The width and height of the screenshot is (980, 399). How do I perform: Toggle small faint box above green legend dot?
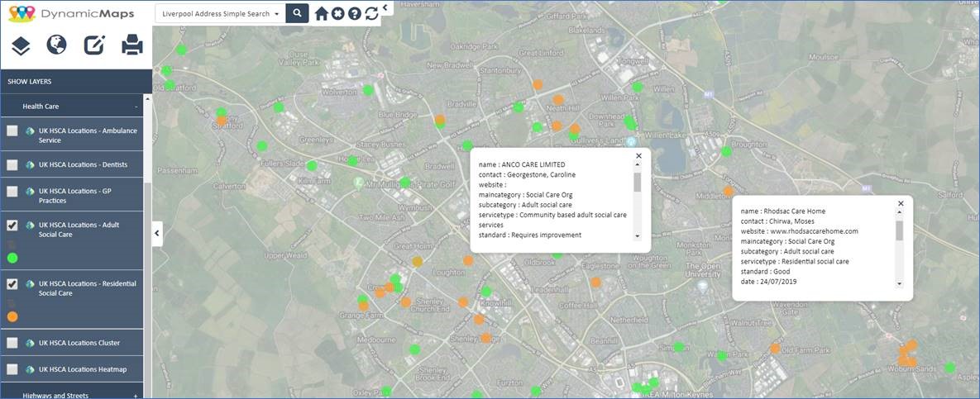pos(11,245)
